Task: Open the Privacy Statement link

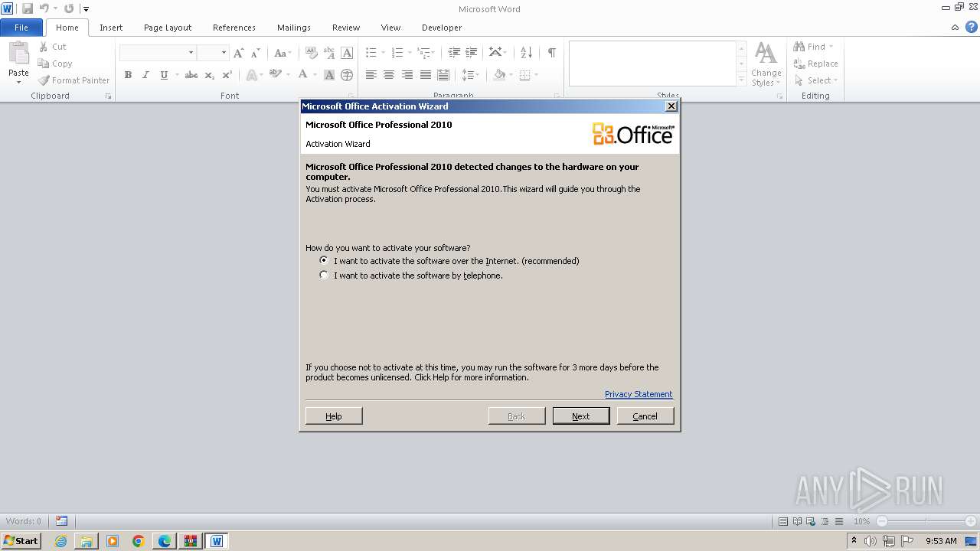Action: point(639,394)
